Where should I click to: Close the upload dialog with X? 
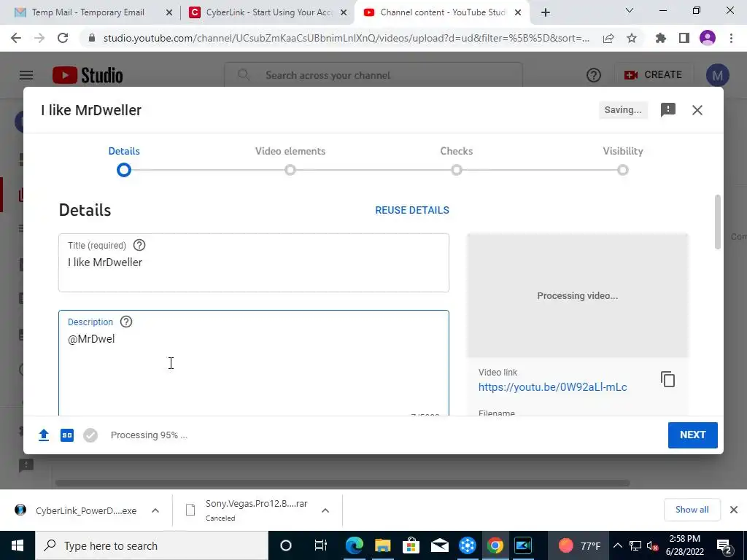pos(697,110)
